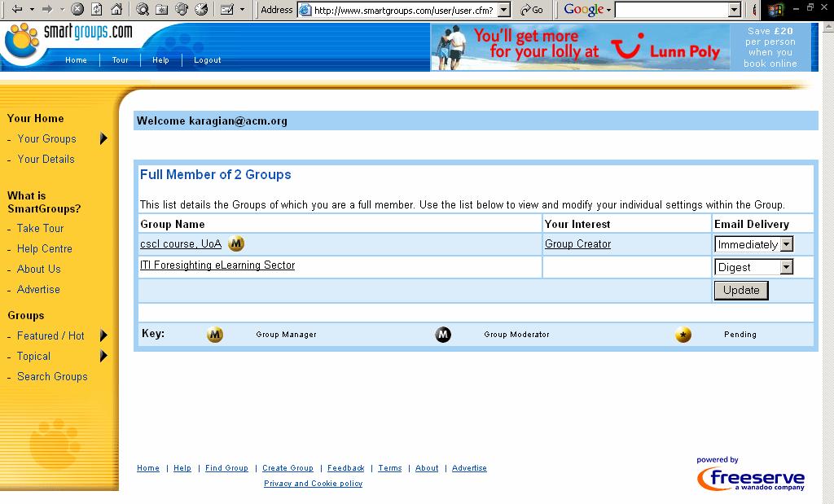Expand the Google search box dropdown
Viewport: 834px width, 504px height.
click(735, 10)
